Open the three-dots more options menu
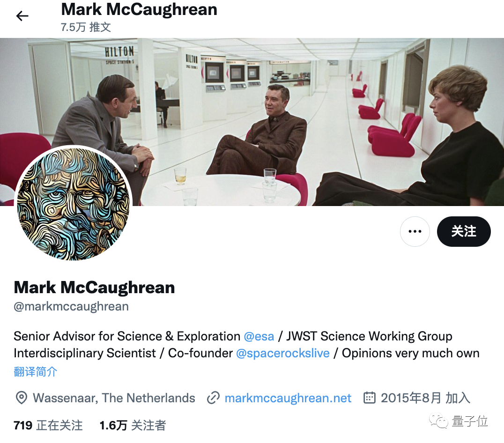 coord(415,231)
